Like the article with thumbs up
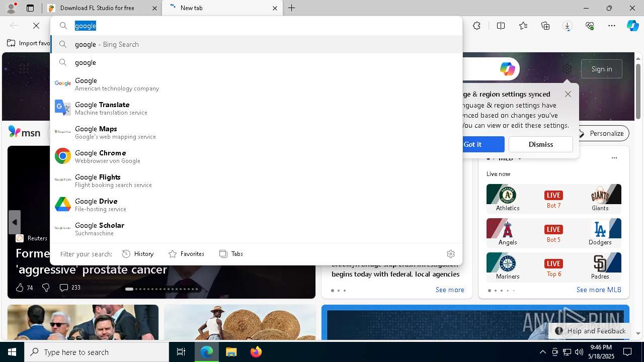 pos(20,288)
